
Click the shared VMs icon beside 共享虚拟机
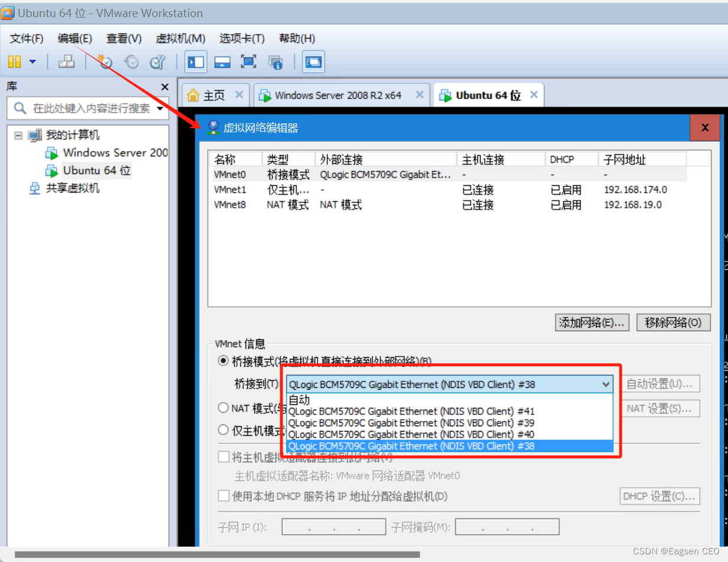click(35, 188)
